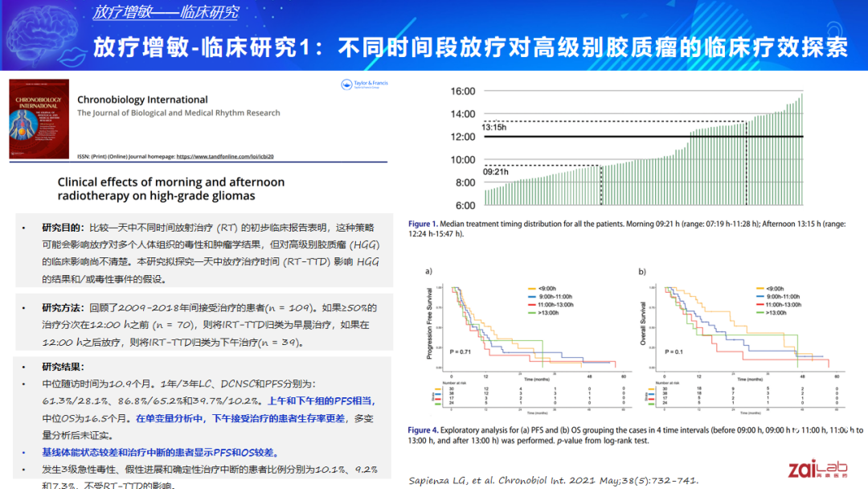Click the ">13:00h" legend label in panel b
The image size is (868, 489).
776,313
